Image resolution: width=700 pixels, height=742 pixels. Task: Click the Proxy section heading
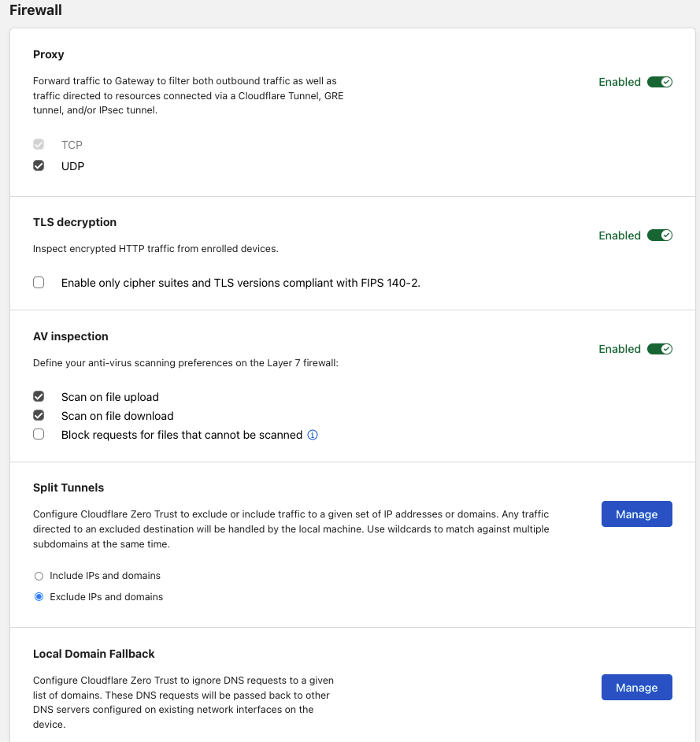(x=48, y=54)
